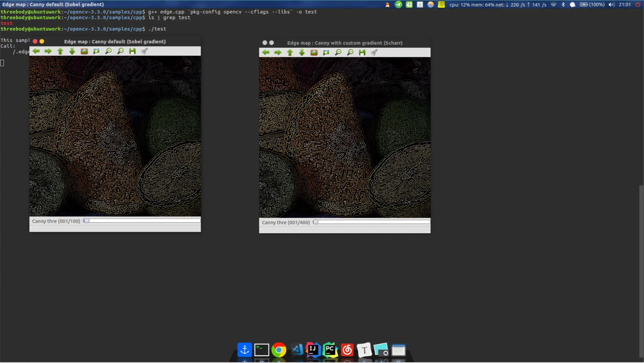The image size is (644, 363).
Task: Zoom out on the Scharr edge map
Action: (x=350, y=53)
